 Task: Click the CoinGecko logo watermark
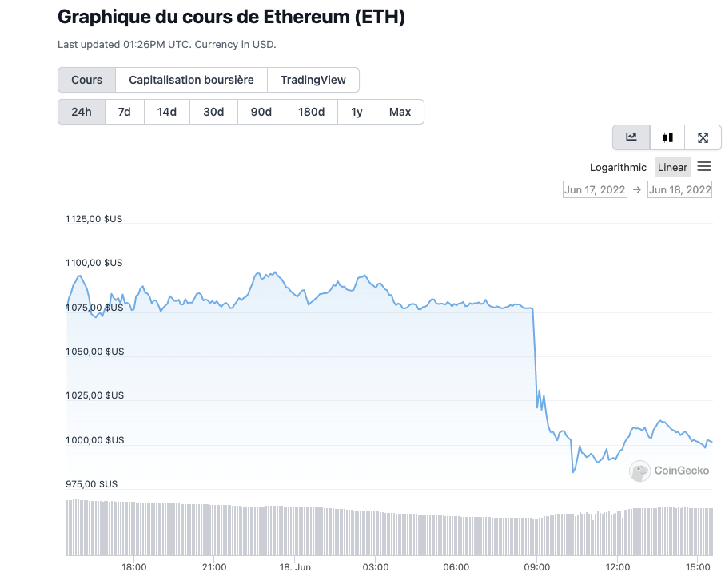click(670, 471)
